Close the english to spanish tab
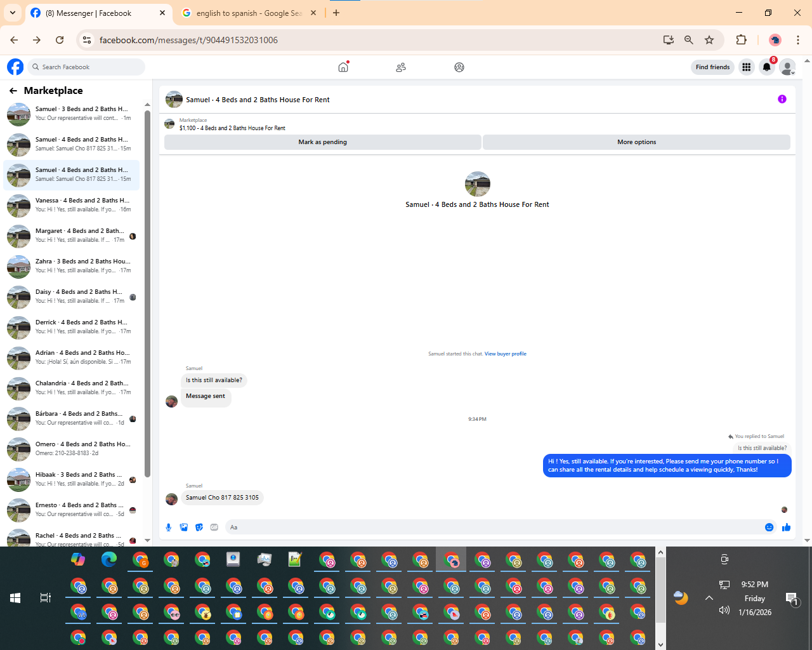This screenshot has height=650, width=812. [x=313, y=13]
